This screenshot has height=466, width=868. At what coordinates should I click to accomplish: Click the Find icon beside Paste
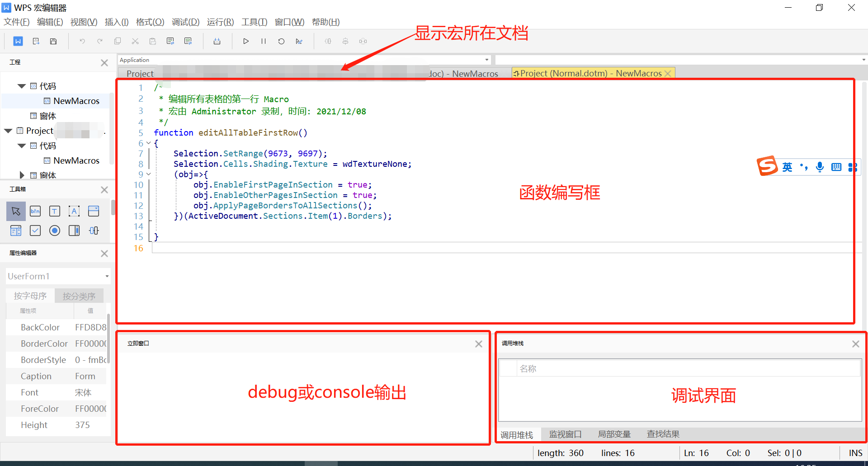[170, 41]
